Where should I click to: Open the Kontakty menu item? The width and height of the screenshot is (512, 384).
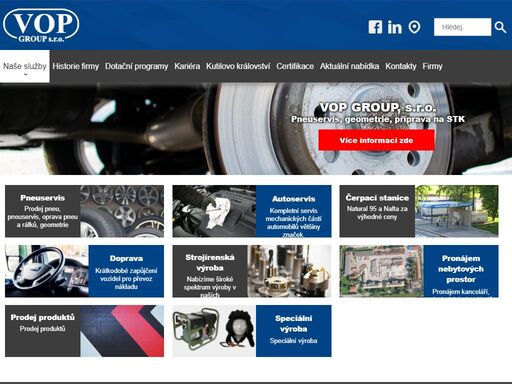click(x=401, y=66)
